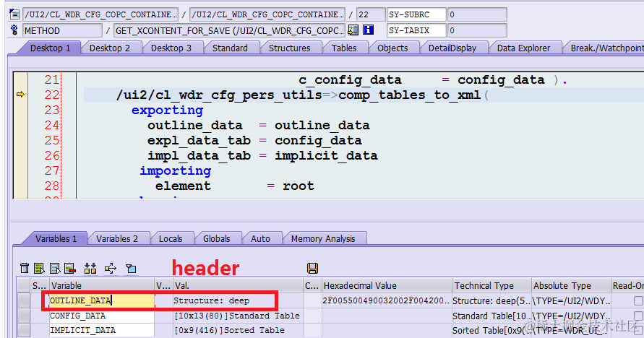Click the SY-TABIX value field showing 0
Viewport: 644px width, 338px height.
click(477, 30)
